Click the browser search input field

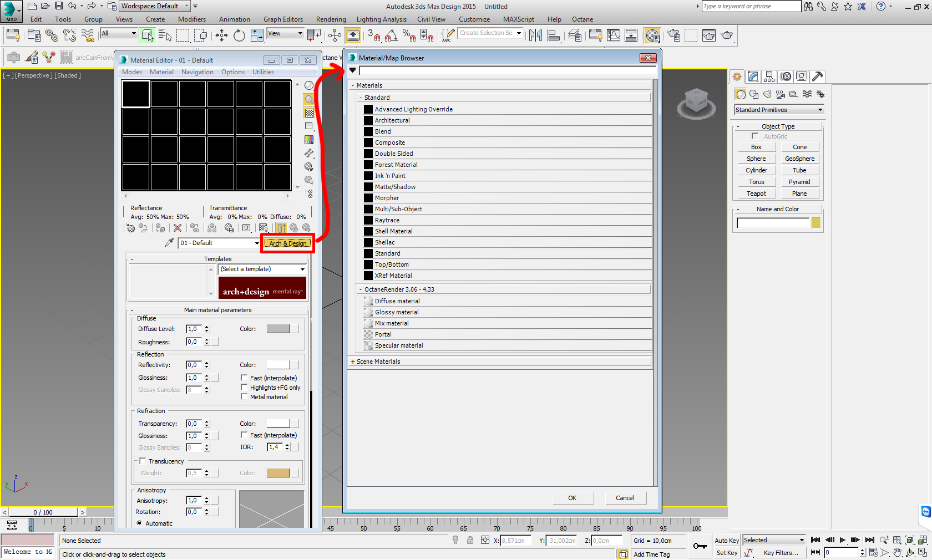(508, 70)
